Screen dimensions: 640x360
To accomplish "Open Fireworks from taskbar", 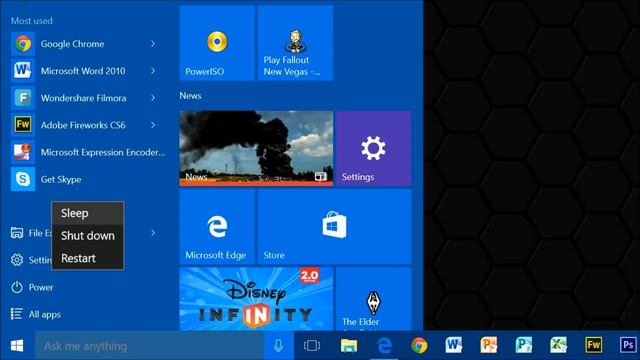I will point(593,345).
